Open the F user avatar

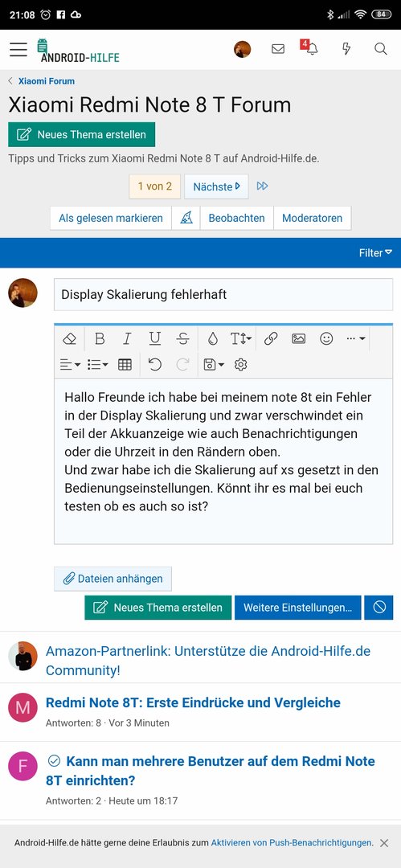point(23,766)
